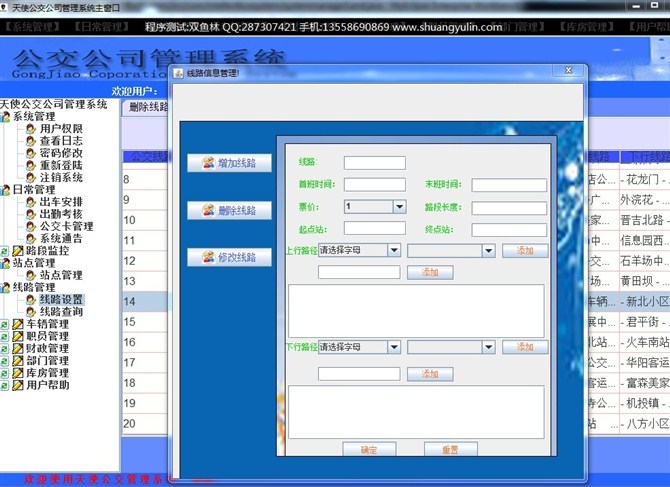Click the 线路 route name input field
Image resolution: width=670 pixels, height=487 pixels.
pos(374,163)
